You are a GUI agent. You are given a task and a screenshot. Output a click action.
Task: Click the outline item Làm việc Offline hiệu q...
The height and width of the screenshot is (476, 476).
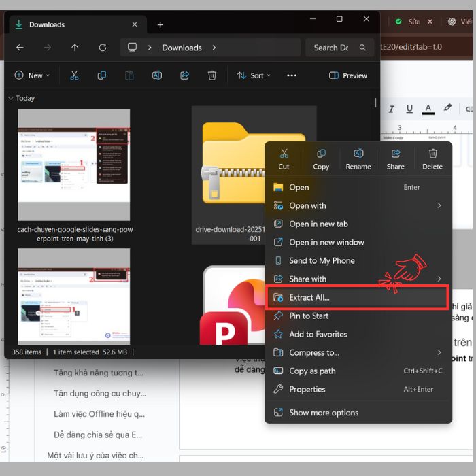point(99,413)
